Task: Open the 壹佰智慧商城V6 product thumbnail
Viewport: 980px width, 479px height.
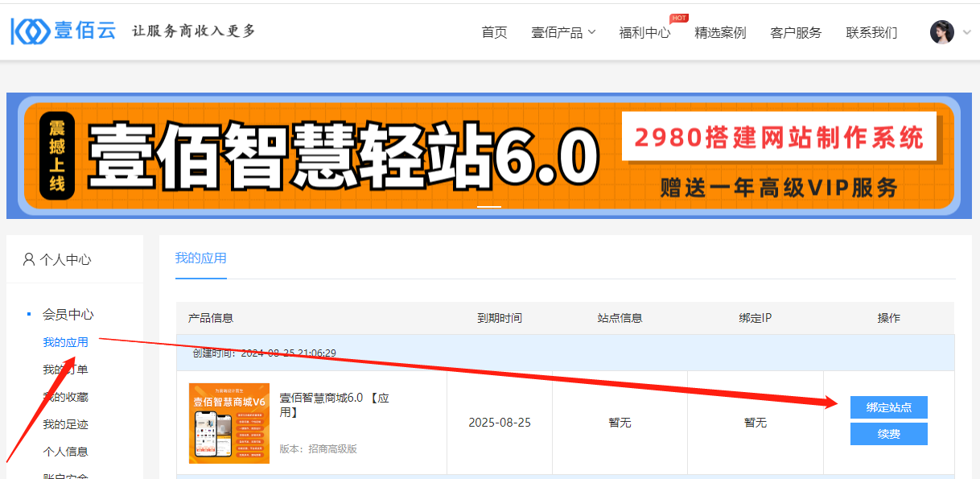Action: click(x=229, y=423)
